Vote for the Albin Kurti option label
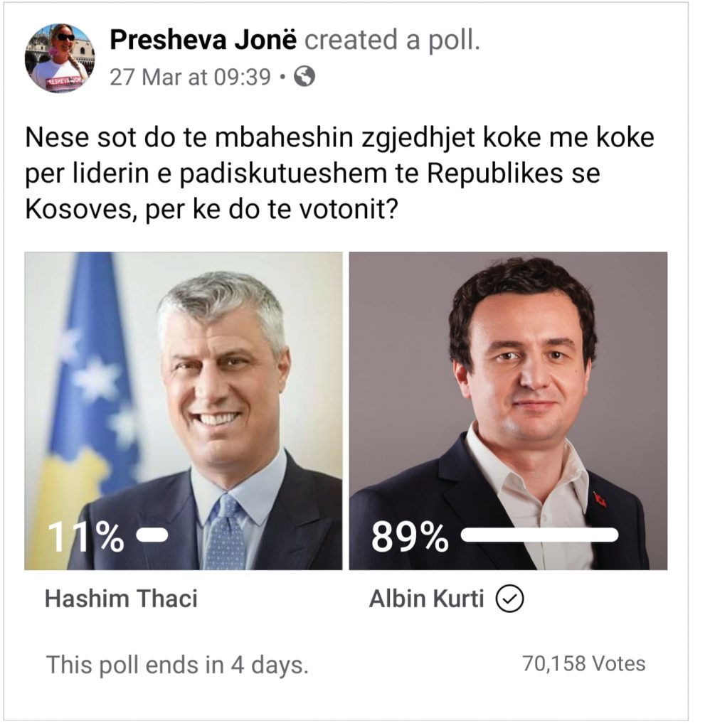Screen dimensions: 710x728 tap(426, 599)
